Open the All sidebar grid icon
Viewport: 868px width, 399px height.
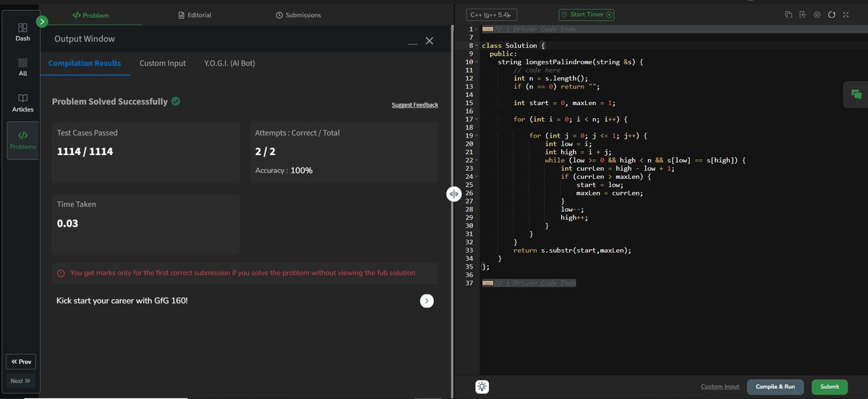pyautogui.click(x=22, y=63)
